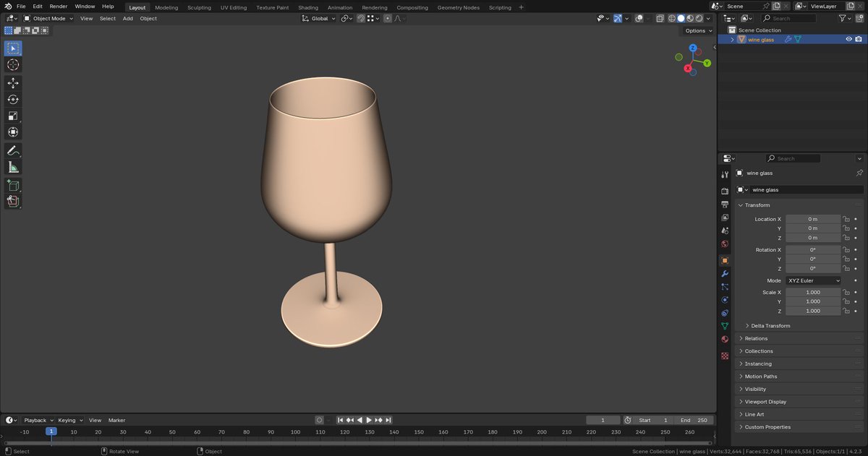
Task: Toggle X-Ray viewport display
Action: pos(658,18)
